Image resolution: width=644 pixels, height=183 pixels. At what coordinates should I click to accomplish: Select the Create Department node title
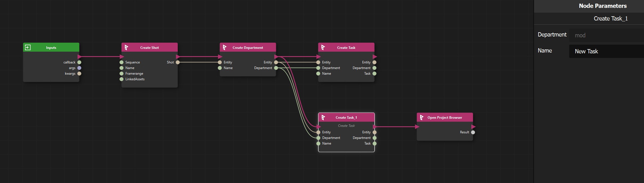(x=247, y=47)
